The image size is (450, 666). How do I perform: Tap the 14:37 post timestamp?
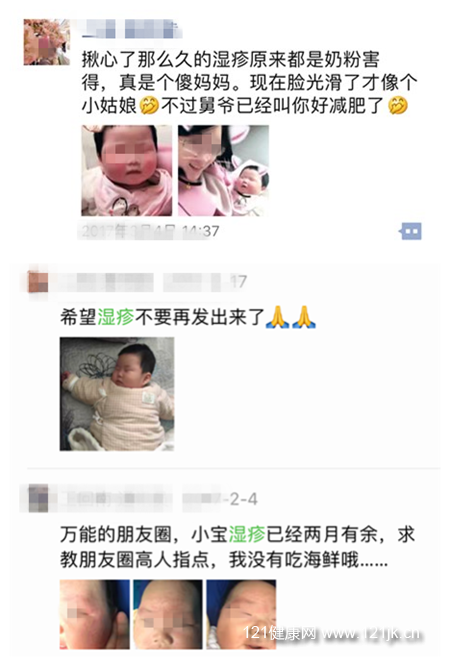tap(149, 231)
